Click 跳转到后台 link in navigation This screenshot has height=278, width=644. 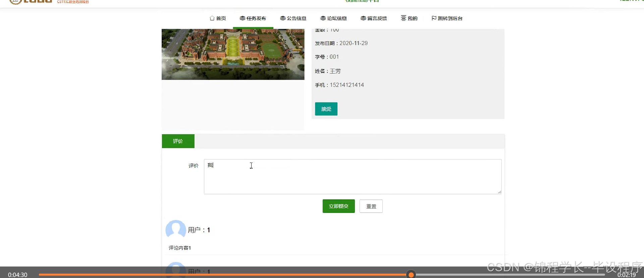tap(447, 18)
